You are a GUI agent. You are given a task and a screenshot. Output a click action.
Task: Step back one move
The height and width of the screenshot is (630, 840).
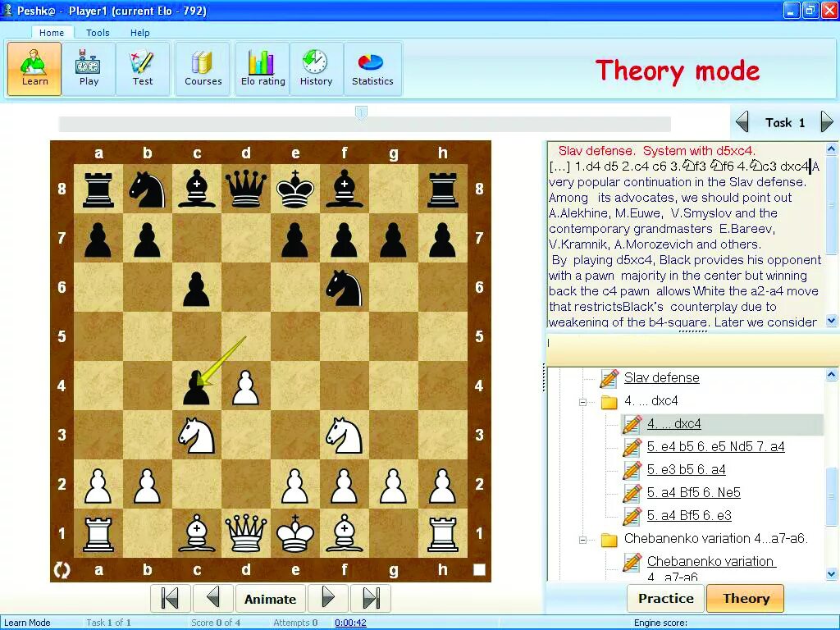coord(213,598)
